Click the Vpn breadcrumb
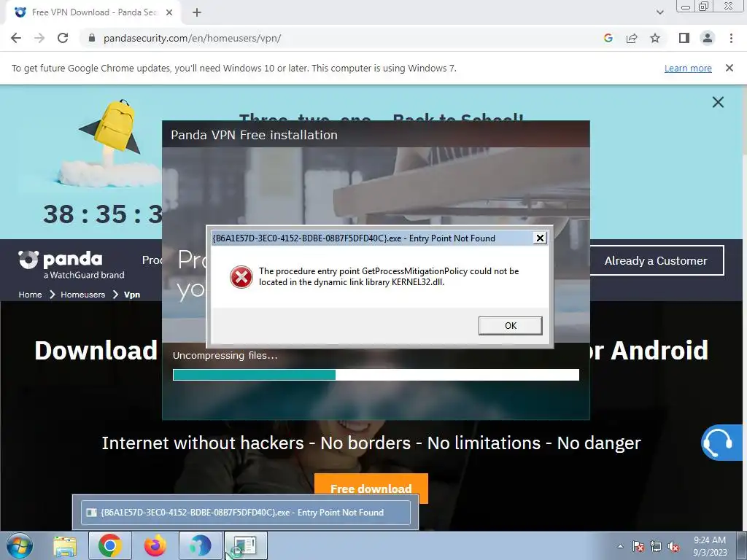This screenshot has width=747, height=560. point(132,295)
